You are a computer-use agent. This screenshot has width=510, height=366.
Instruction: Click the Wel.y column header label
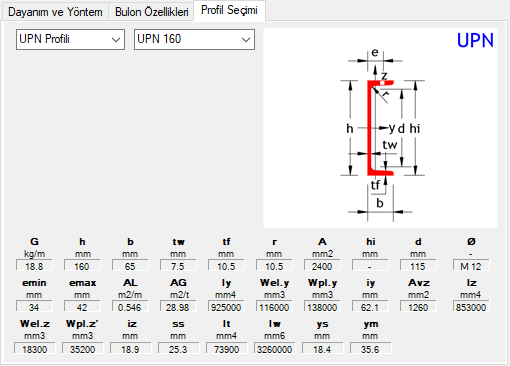pos(274,283)
